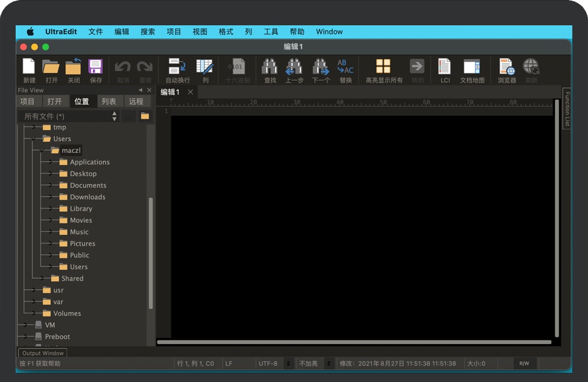Toggle 自动换行 (word wrap) in toolbar
Image resolution: width=588 pixels, height=382 pixels.
(x=177, y=67)
